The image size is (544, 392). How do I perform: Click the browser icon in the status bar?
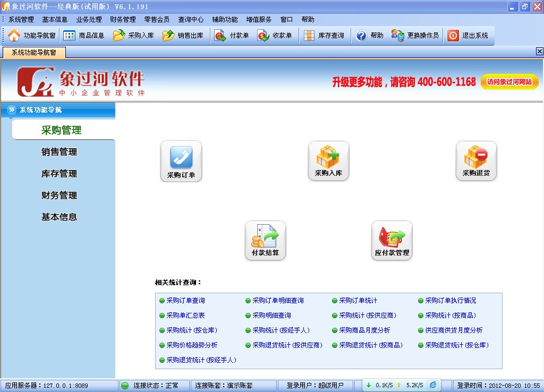433,385
